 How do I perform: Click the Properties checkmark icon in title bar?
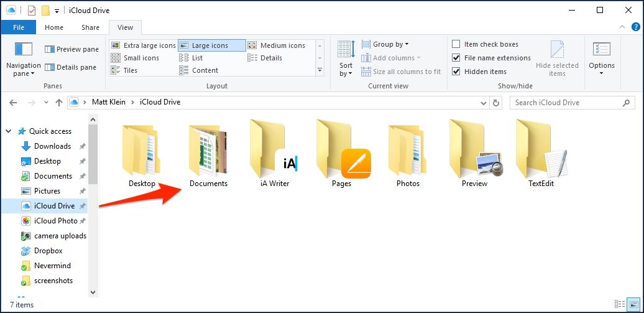click(32, 11)
